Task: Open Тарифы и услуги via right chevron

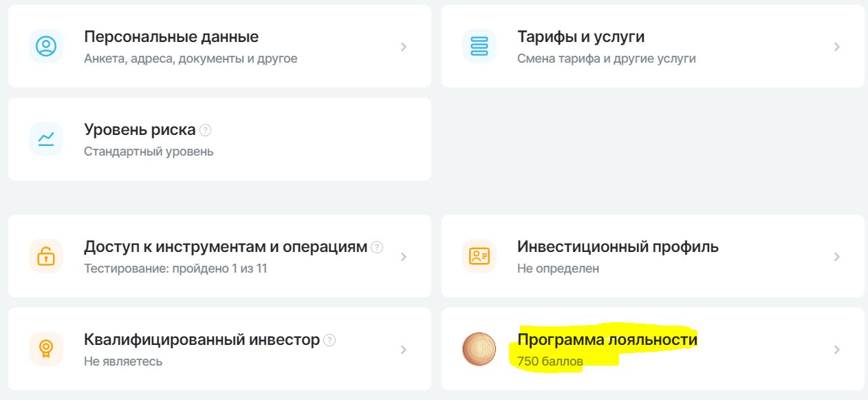Action: coord(837,47)
